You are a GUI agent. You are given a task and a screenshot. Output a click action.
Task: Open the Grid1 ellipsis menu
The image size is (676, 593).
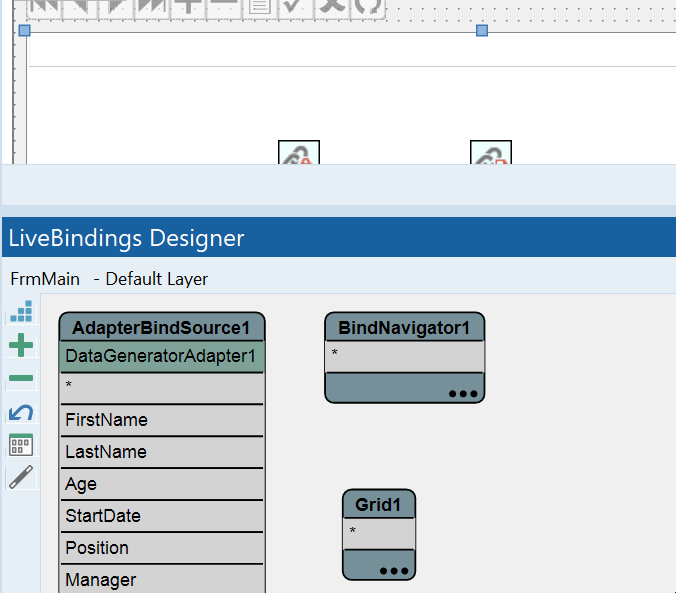click(394, 570)
